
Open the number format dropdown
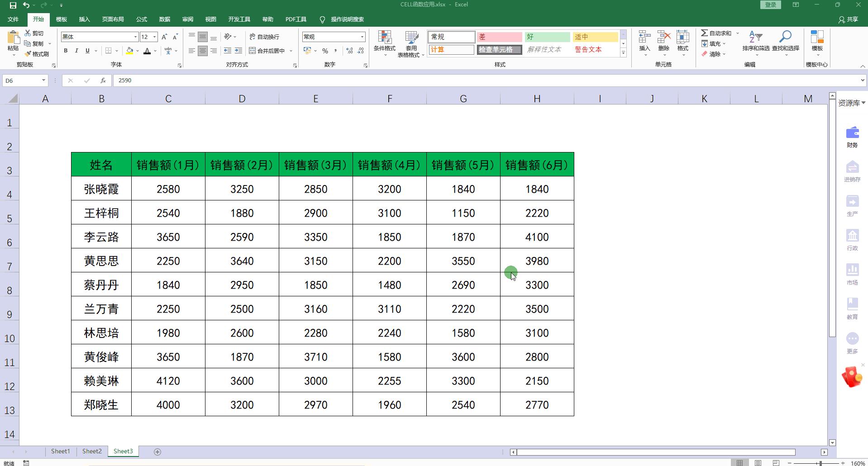[x=362, y=37]
